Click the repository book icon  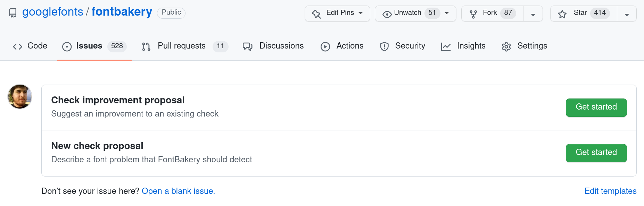(x=13, y=13)
